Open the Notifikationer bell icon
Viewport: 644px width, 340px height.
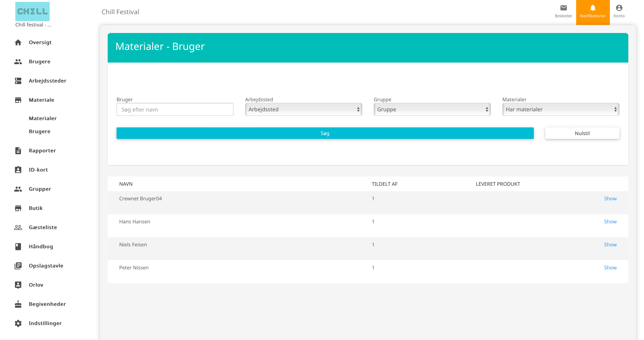tap(593, 8)
